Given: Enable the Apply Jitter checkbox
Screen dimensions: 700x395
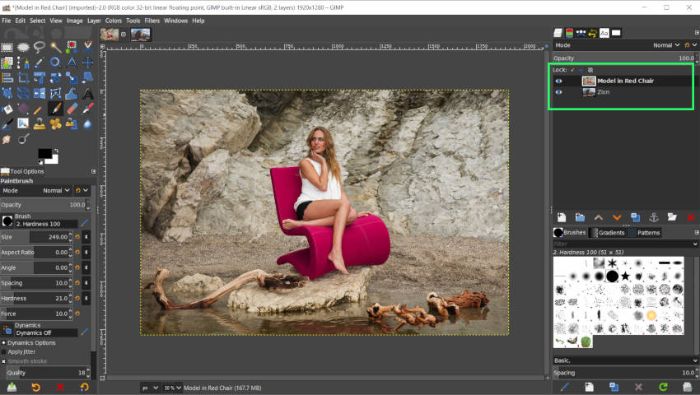Looking at the screenshot, I should [x=4, y=352].
